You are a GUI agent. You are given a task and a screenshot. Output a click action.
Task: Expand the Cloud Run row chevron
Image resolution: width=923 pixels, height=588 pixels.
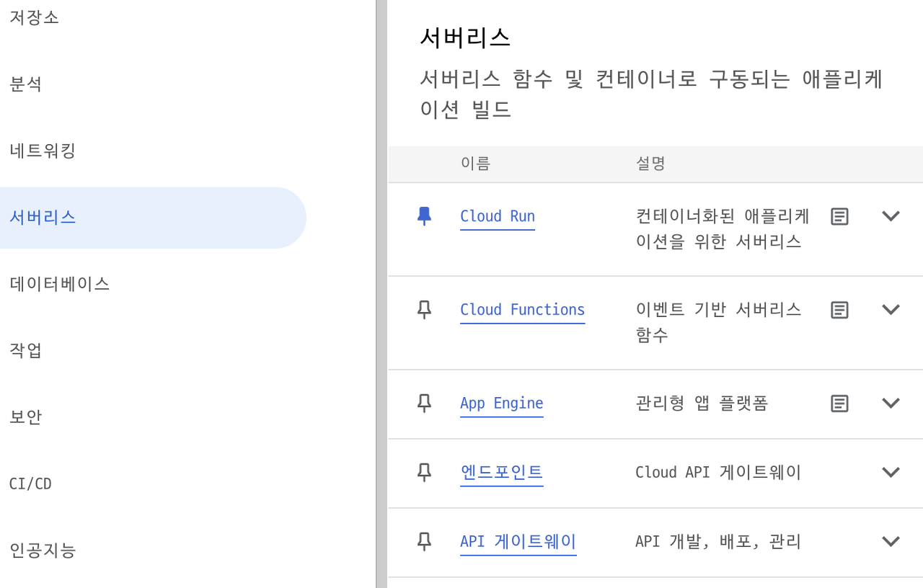pyautogui.click(x=891, y=216)
